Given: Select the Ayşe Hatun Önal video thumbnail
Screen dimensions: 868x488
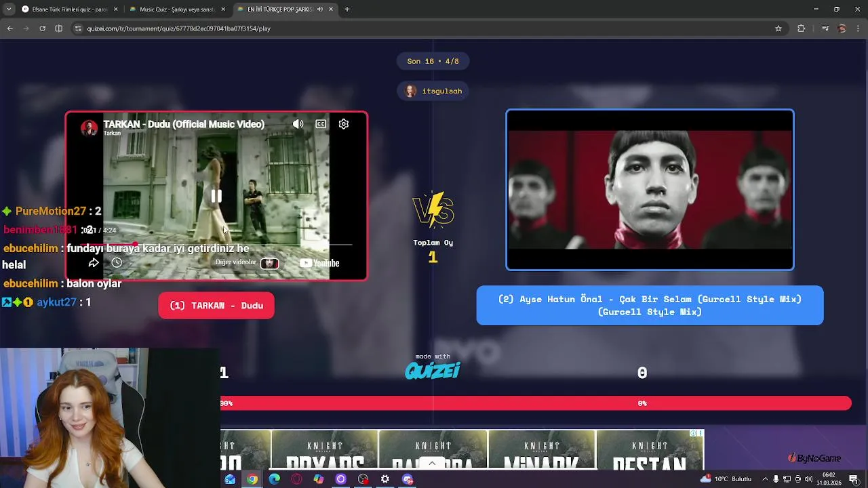Looking at the screenshot, I should pos(650,190).
